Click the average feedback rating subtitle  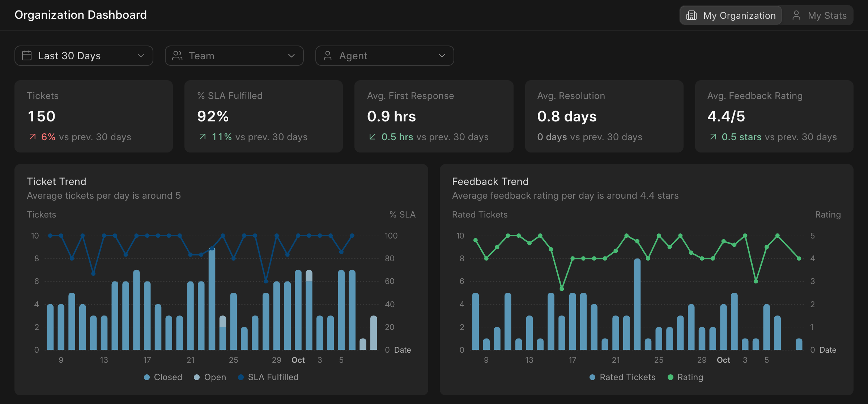click(565, 195)
